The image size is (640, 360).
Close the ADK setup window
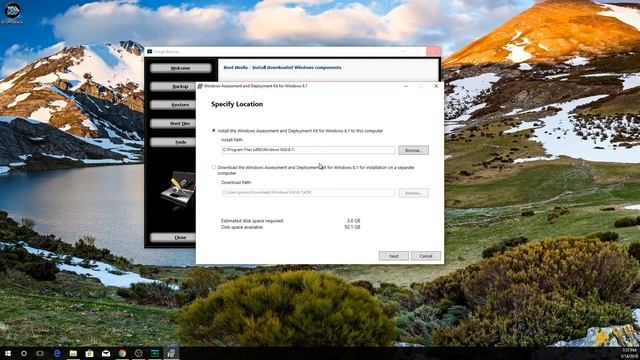point(436,86)
